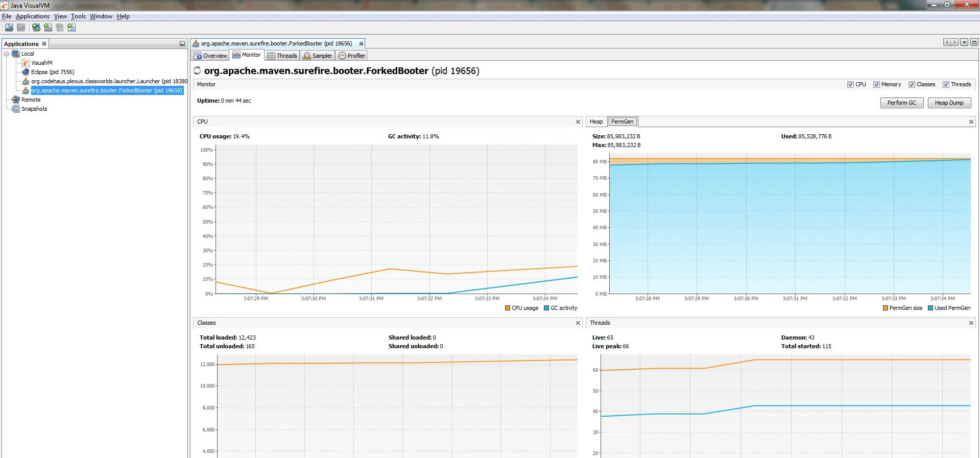Select the VisualVM application icon in tree

(26, 63)
